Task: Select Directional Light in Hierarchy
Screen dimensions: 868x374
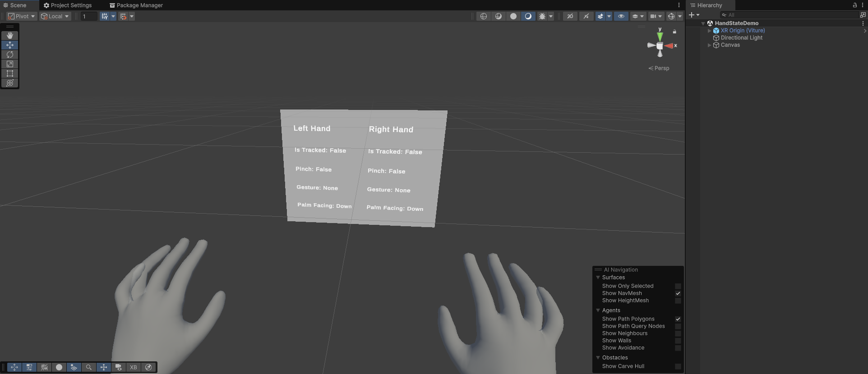Action: 741,38
